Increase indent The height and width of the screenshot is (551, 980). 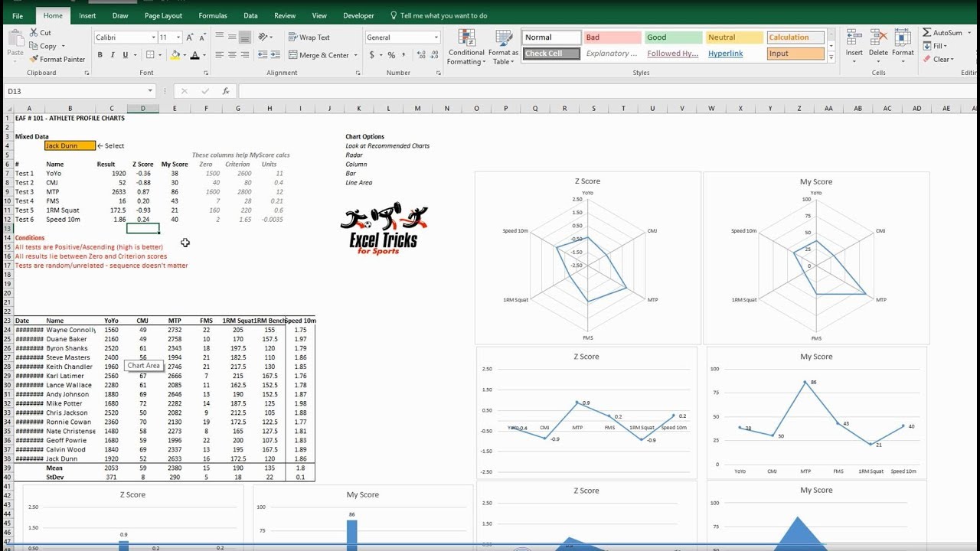click(275, 55)
